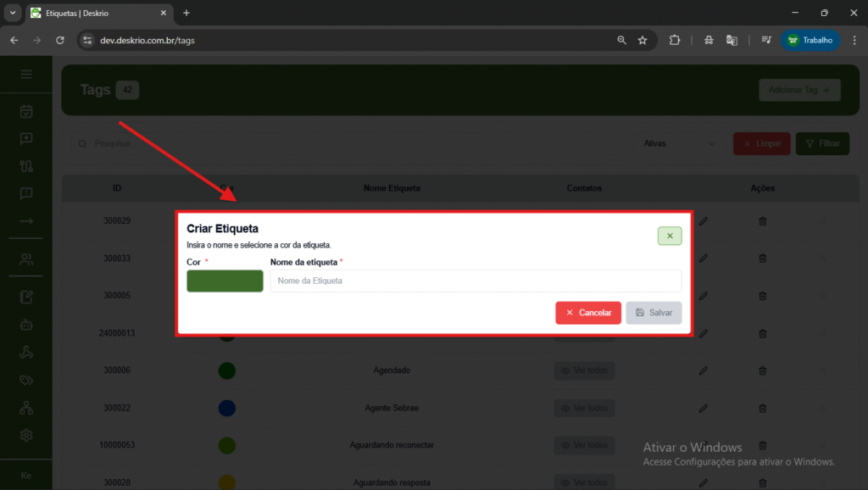Viewport: 868px width, 490px height.
Task: Open the browser Extensions puzzle icon
Action: (x=675, y=40)
